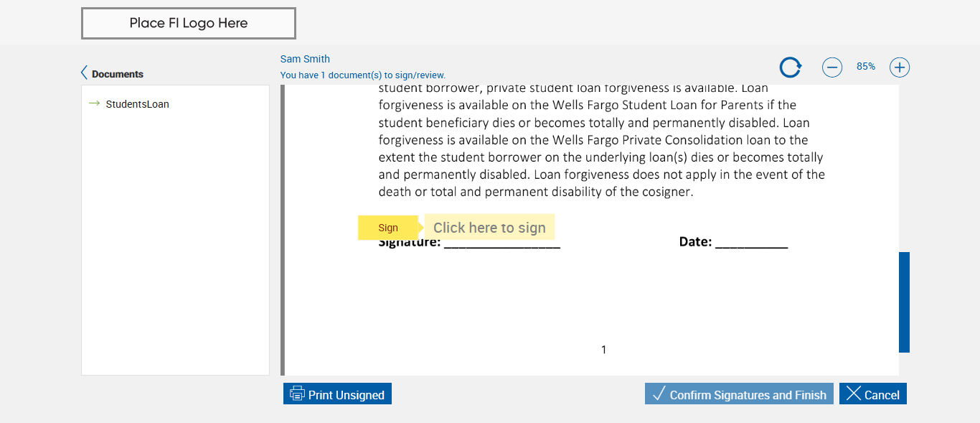Click the refresh document icon
This screenshot has width=980, height=423.
pos(790,68)
